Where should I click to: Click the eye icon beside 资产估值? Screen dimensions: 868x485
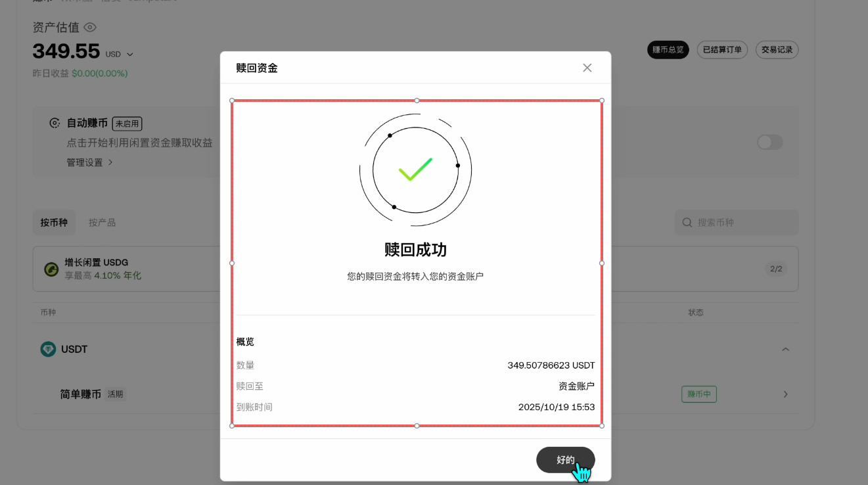[x=91, y=27]
